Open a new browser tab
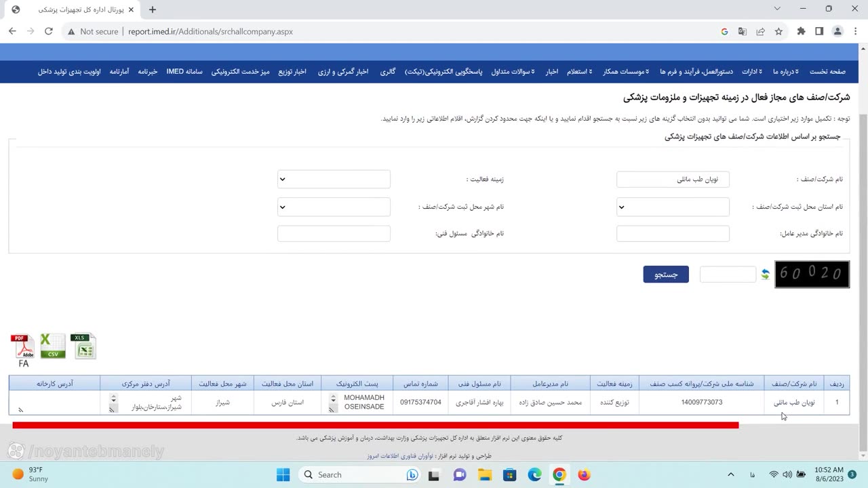Screen dimensions: 868x488 153,9
